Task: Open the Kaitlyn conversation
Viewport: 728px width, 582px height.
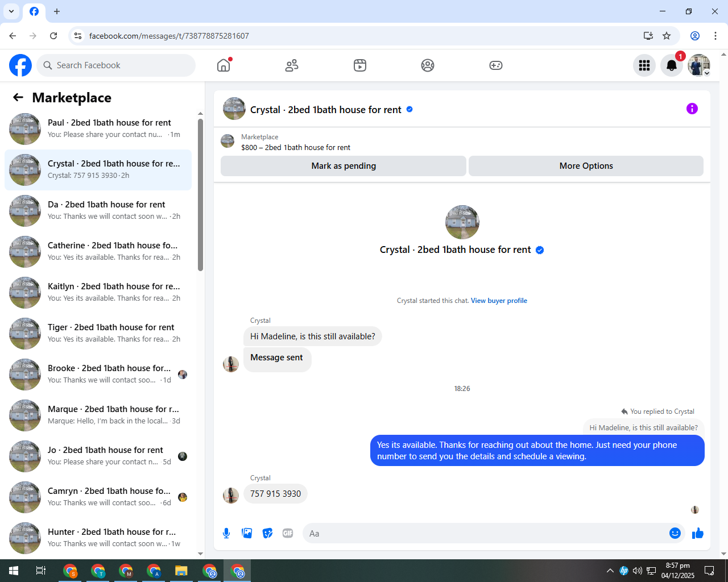Action: coord(98,293)
